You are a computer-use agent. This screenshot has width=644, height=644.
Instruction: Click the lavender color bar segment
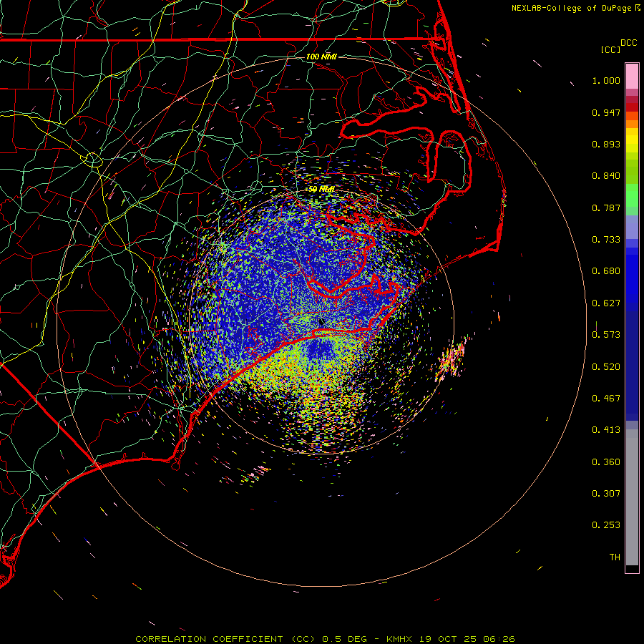pos(632,228)
